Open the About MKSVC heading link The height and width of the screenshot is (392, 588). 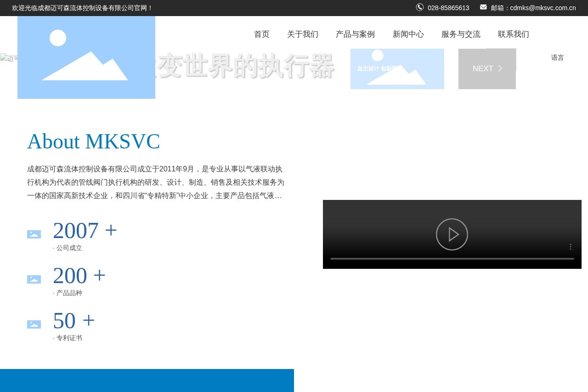93,142
